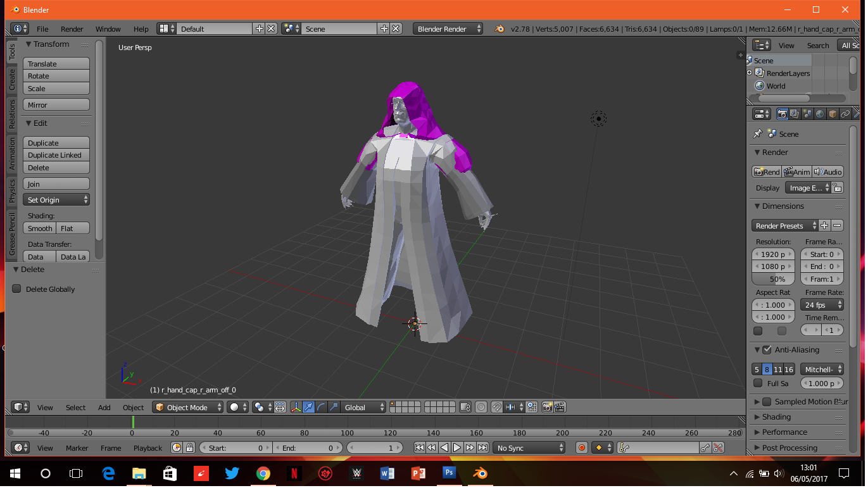
Task: Add a new screen layout
Action: [x=259, y=29]
